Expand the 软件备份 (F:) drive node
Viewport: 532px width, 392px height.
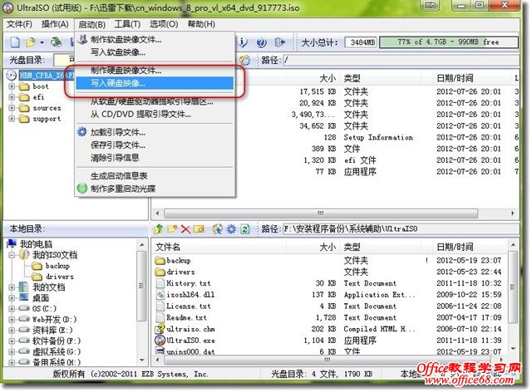[x=12, y=341]
